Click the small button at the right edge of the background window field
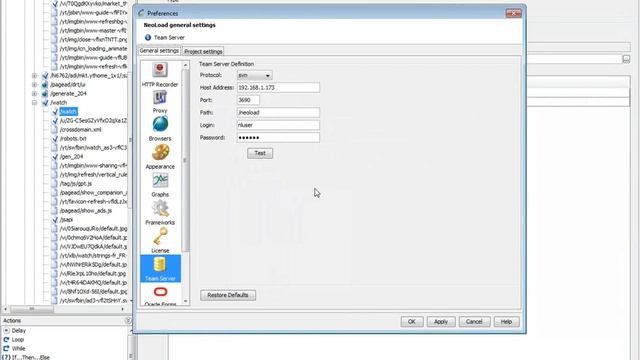Viewport: 640px width, 360px height. tap(626, 59)
